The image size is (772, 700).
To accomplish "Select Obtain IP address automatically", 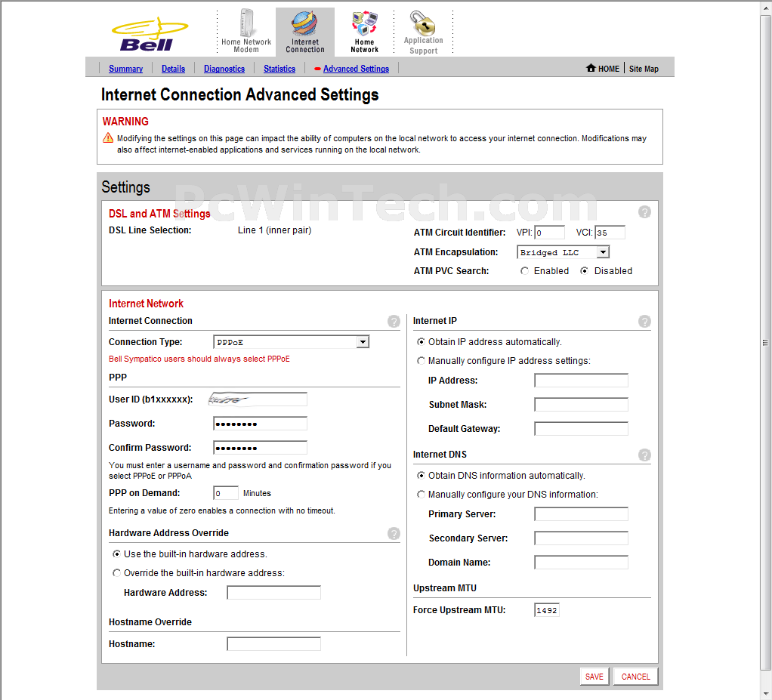I will click(421, 341).
